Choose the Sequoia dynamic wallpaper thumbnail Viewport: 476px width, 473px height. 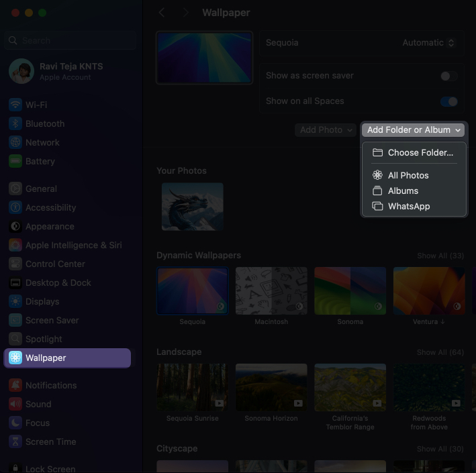click(x=193, y=291)
